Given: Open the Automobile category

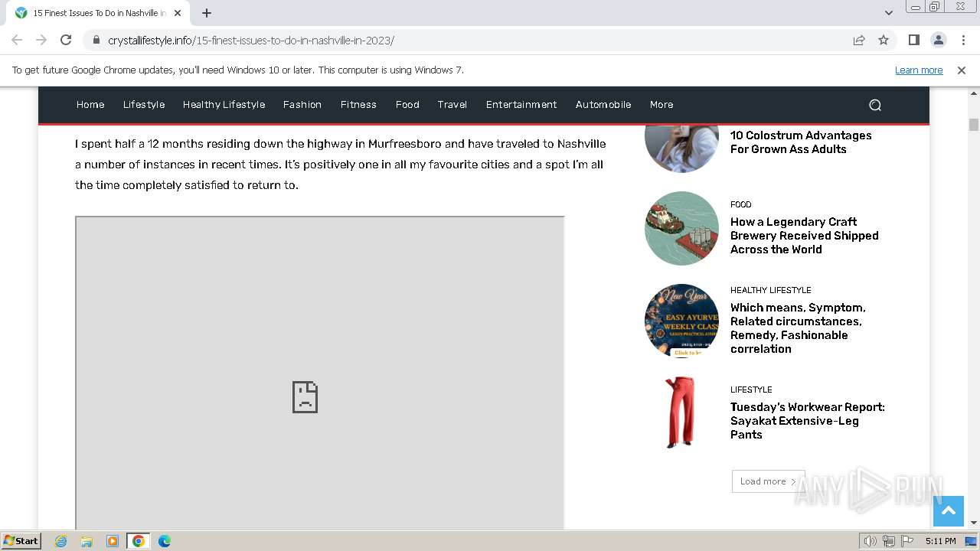Looking at the screenshot, I should pos(603,104).
